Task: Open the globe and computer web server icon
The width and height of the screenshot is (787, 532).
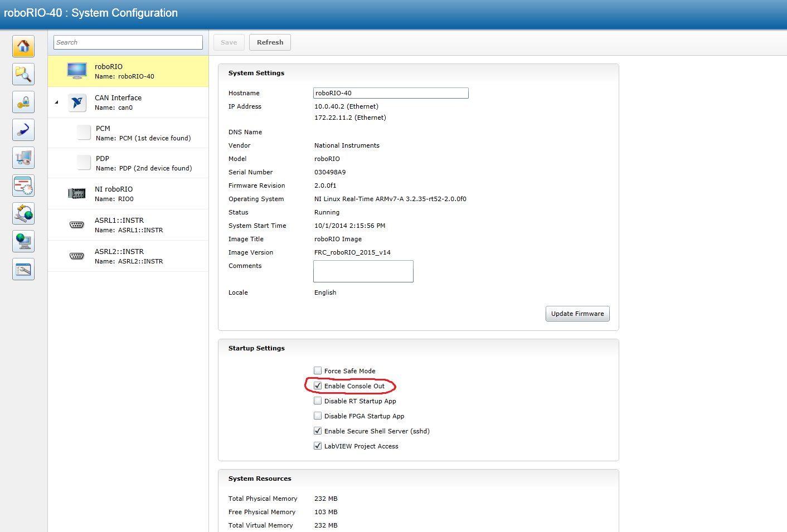Action: coord(23,241)
